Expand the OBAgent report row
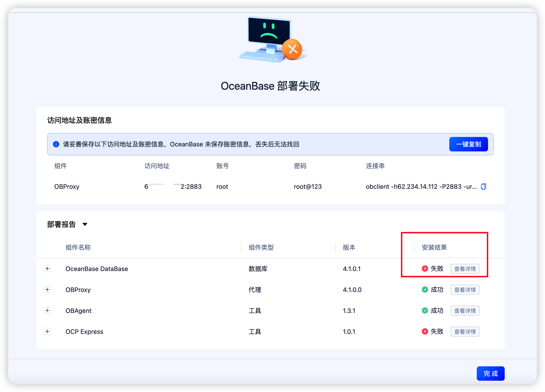545x392 pixels. [x=47, y=310]
